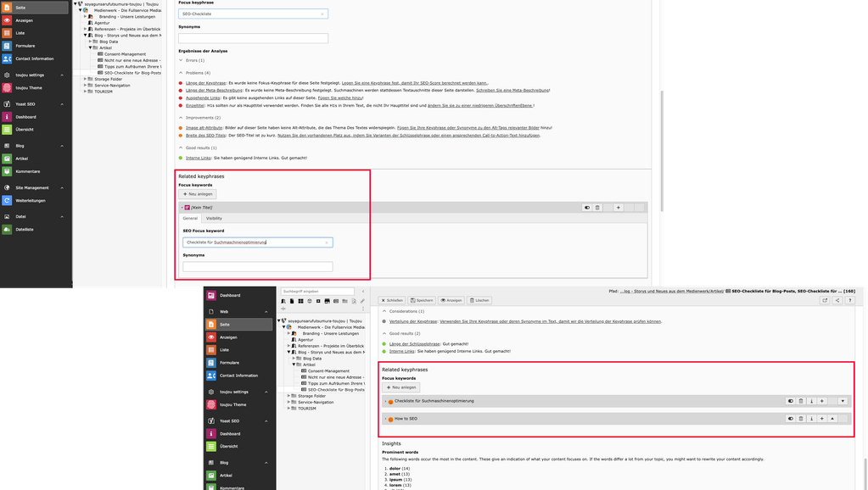Delete the [Kein Titel] keyphrase record
The width and height of the screenshot is (868, 490).
point(597,207)
